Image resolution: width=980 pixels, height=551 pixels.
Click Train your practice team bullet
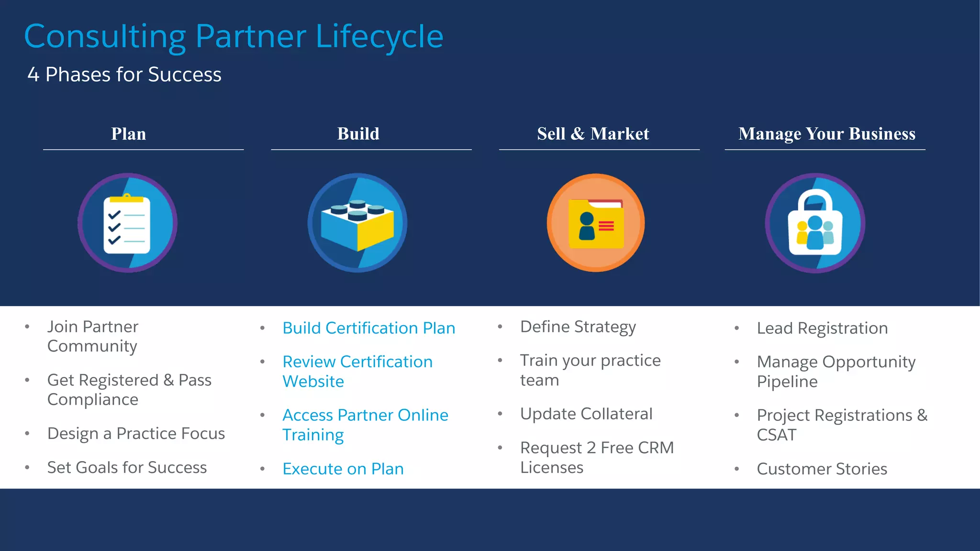tap(590, 370)
